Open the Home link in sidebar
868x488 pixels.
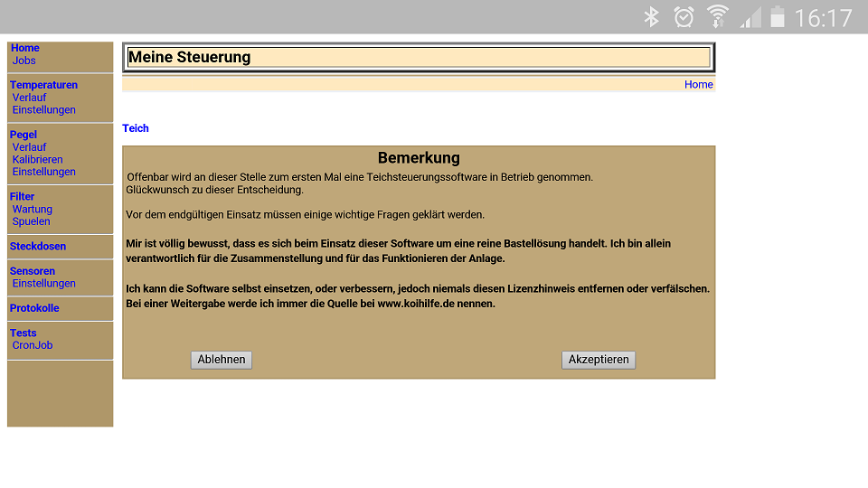pos(25,48)
